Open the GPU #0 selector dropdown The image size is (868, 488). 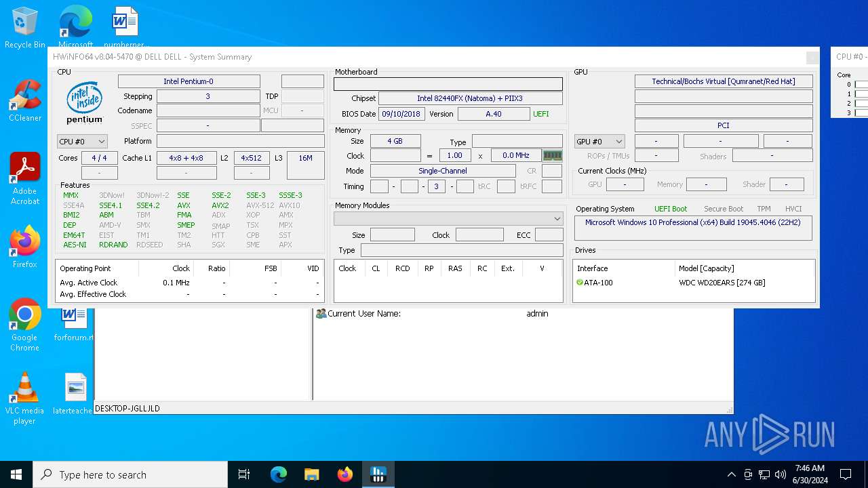599,142
